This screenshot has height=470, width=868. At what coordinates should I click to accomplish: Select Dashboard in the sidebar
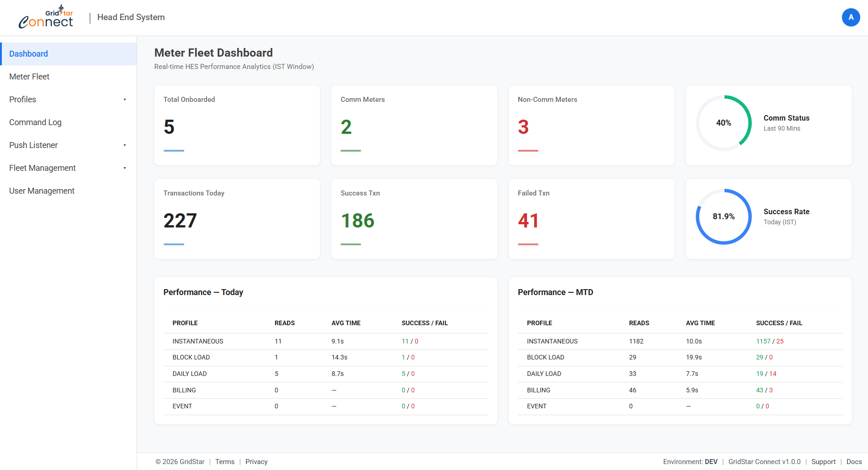(28, 54)
